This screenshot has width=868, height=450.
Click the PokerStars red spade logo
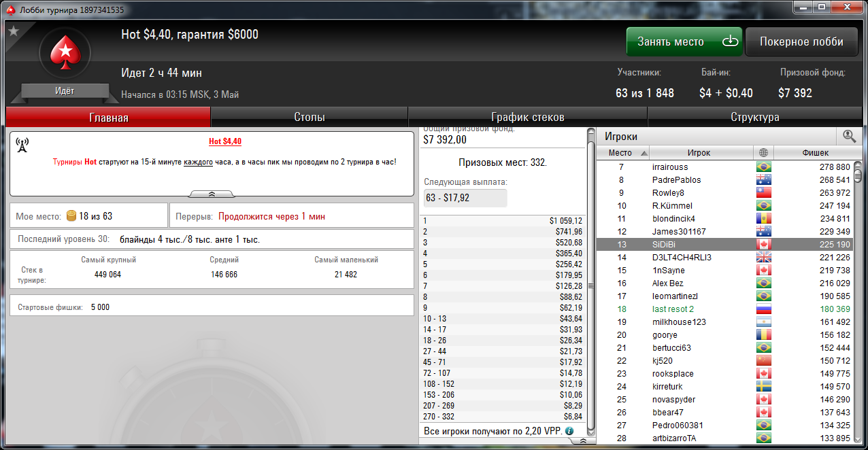(65, 54)
